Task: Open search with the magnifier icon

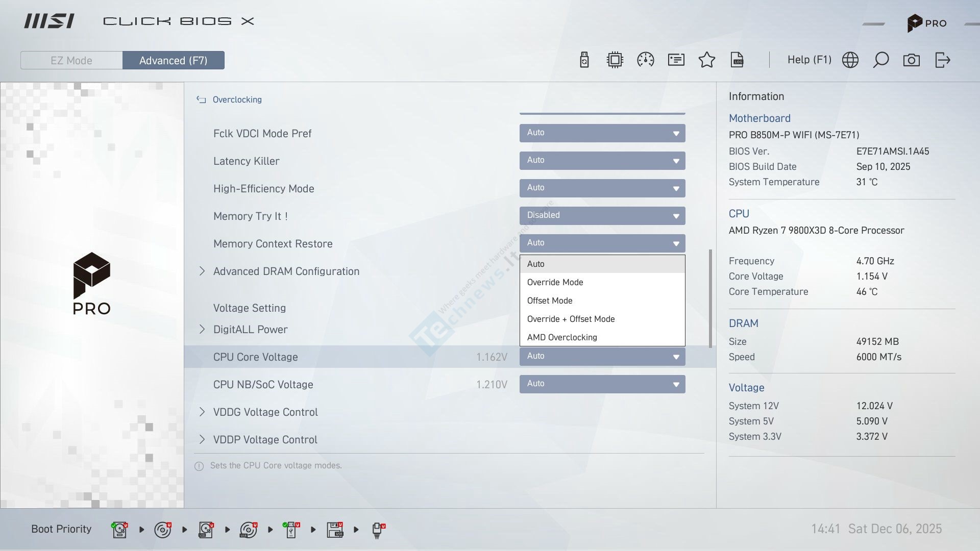Action: click(x=881, y=60)
